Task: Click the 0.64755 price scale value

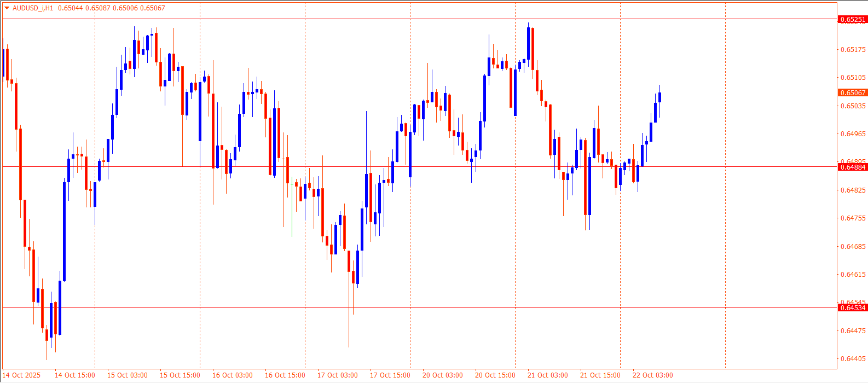Action: pos(853,218)
